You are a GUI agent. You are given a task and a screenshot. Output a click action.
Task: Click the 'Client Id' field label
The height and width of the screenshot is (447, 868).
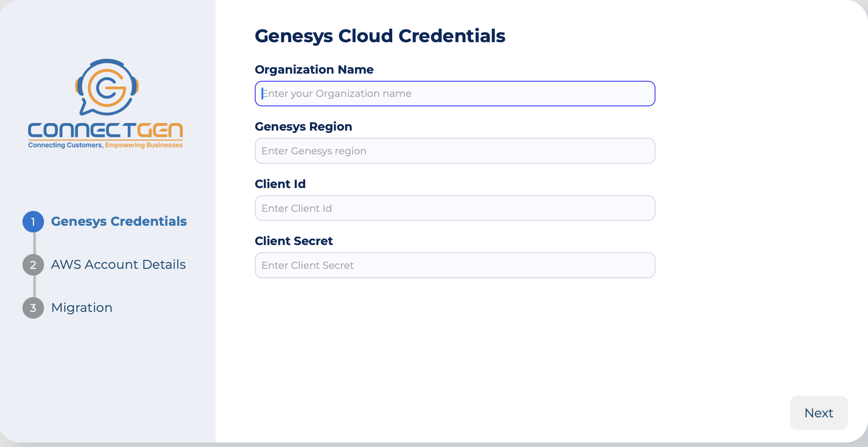click(280, 184)
